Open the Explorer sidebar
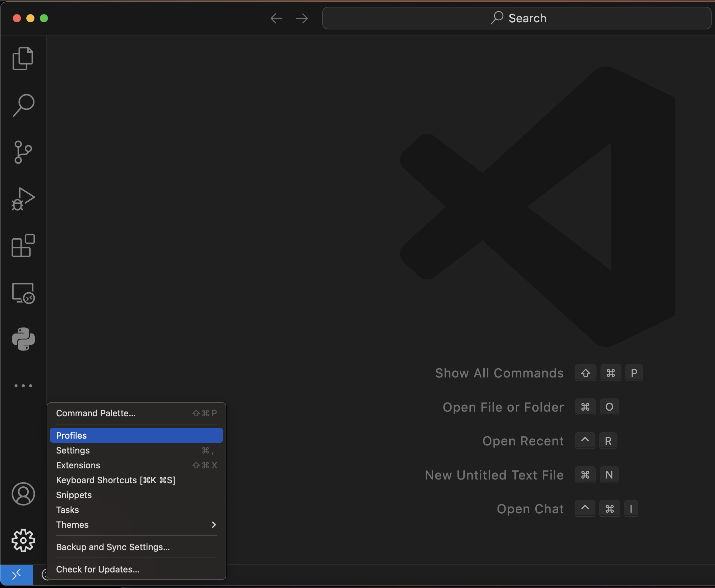715x588 pixels. 23,58
